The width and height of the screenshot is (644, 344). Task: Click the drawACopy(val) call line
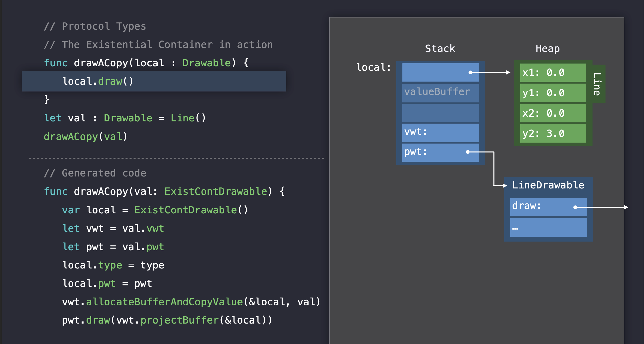tap(86, 137)
